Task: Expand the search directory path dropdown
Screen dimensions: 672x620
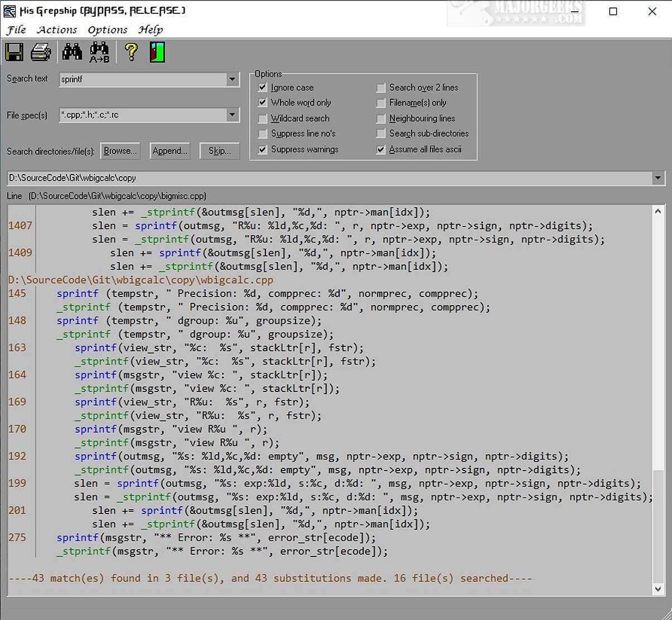Action: pos(658,178)
